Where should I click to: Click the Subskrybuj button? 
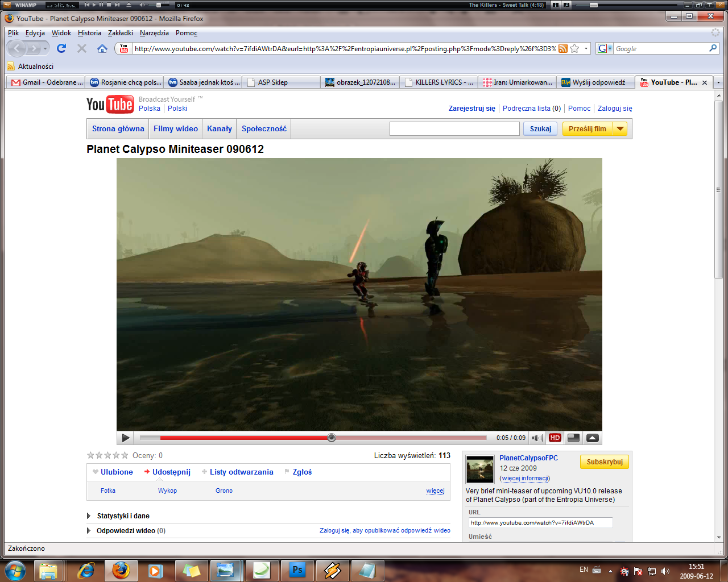[604, 462]
